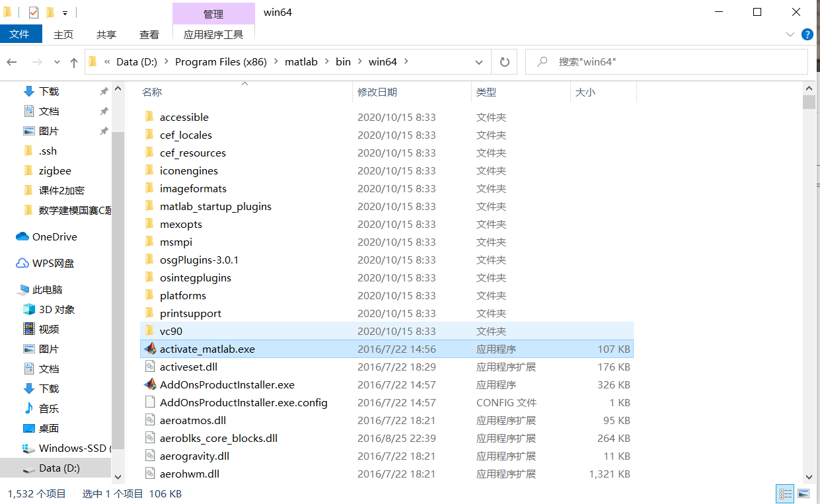Expand the ribbon with chevron

pyautogui.click(x=790, y=34)
